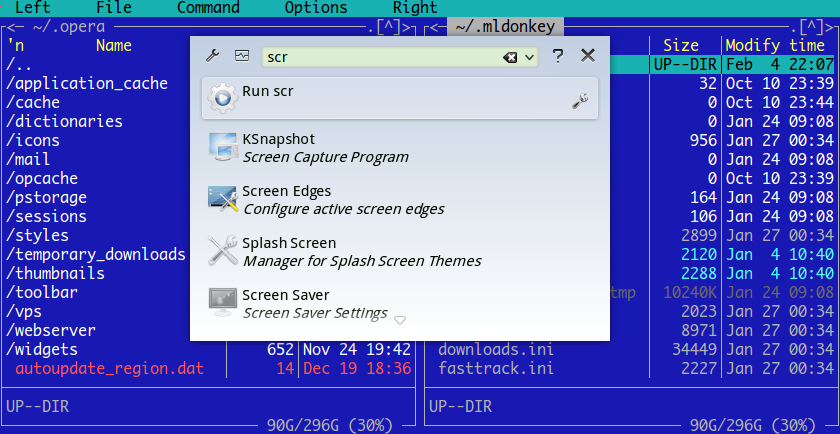The image size is (840, 434).
Task: Select the /icons directory
Action: click(x=33, y=140)
